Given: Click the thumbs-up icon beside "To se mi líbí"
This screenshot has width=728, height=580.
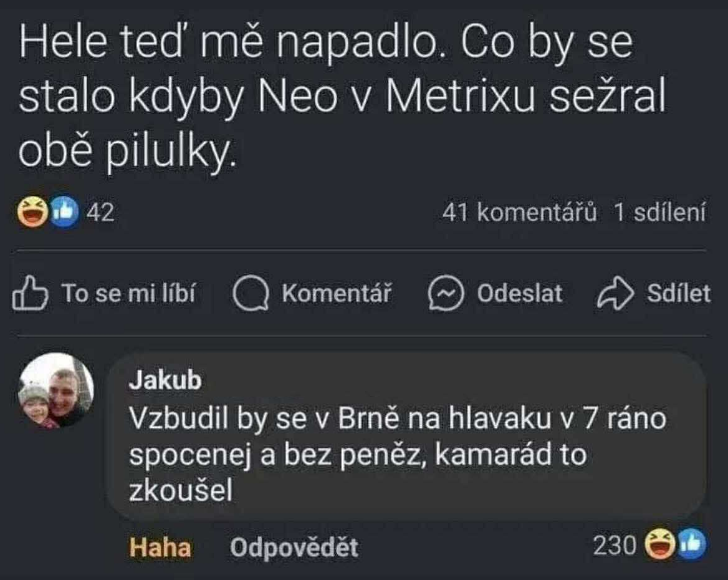Looking at the screenshot, I should click(x=29, y=294).
